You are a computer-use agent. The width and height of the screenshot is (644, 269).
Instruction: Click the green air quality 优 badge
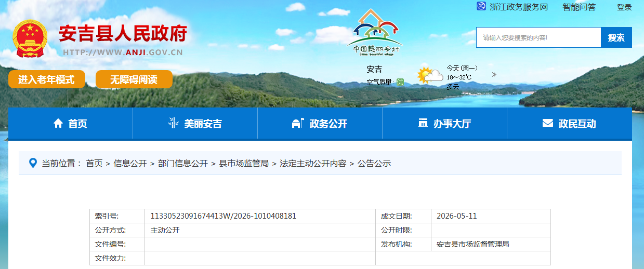point(400,82)
